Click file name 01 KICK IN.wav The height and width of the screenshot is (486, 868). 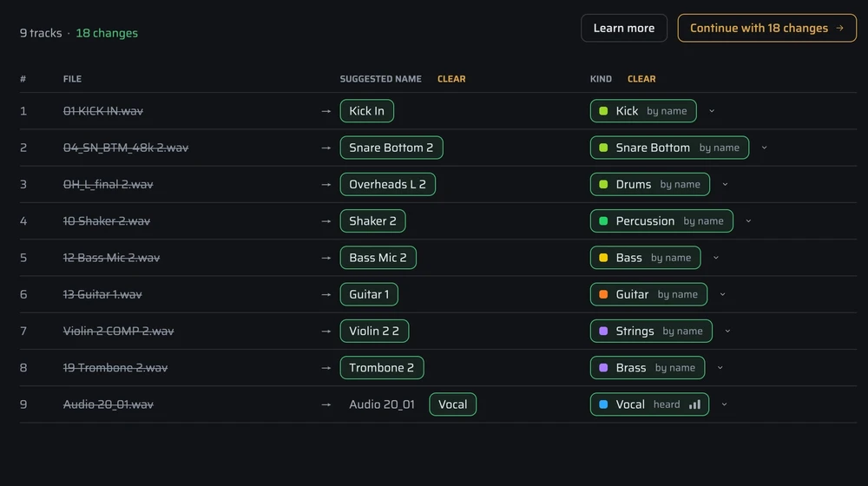103,111
